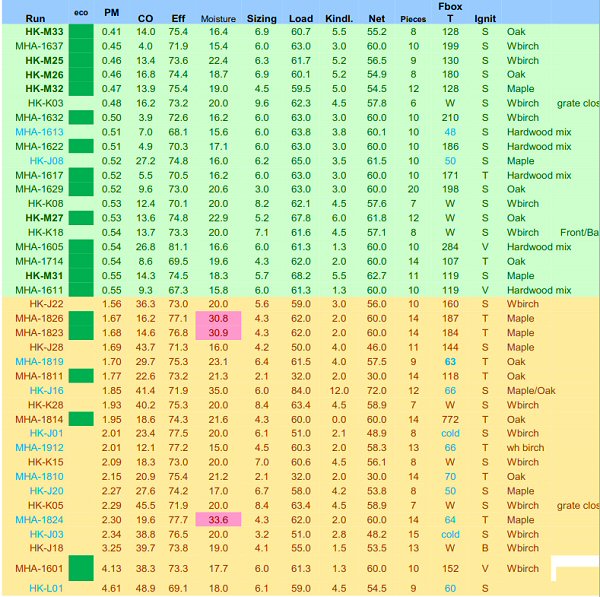600x597 pixels.
Task: Select the Ignit column header
Action: pyautogui.click(x=485, y=18)
